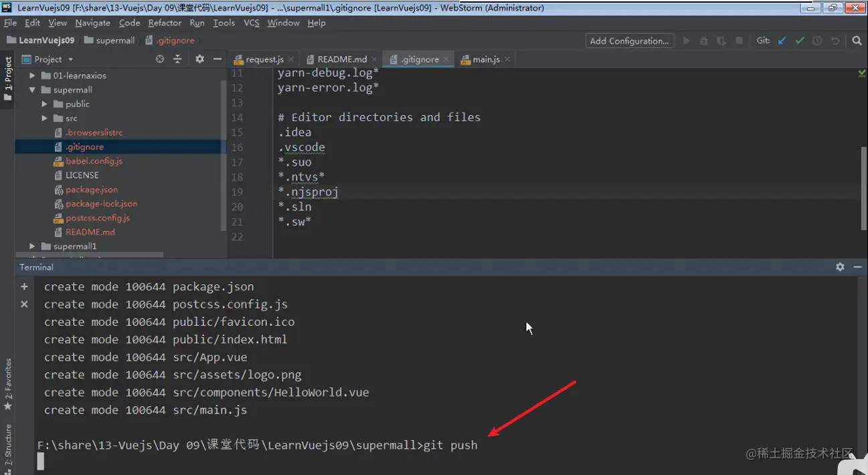Open the Run menu

click(x=197, y=23)
